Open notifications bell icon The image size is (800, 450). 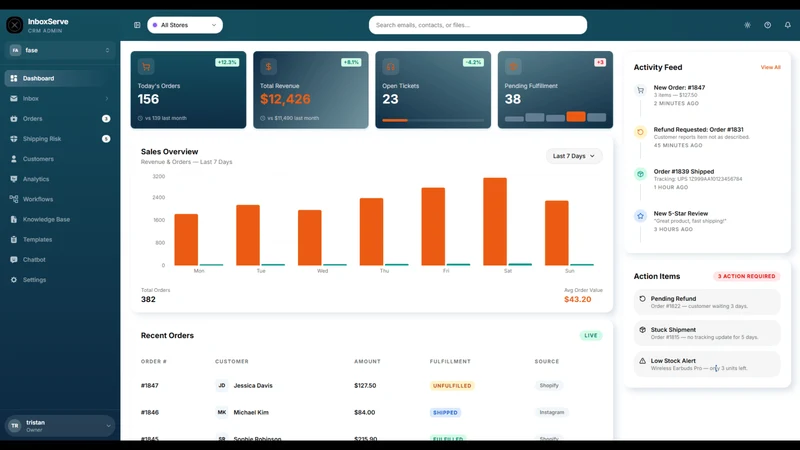(x=788, y=25)
